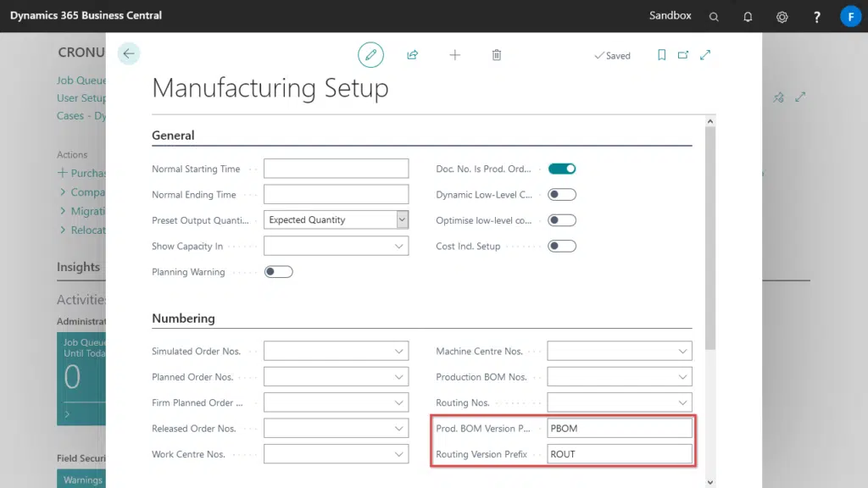Disable Doc. No. Is Prod. Order toggle
Viewport: 868px width, 488px height.
tap(562, 169)
